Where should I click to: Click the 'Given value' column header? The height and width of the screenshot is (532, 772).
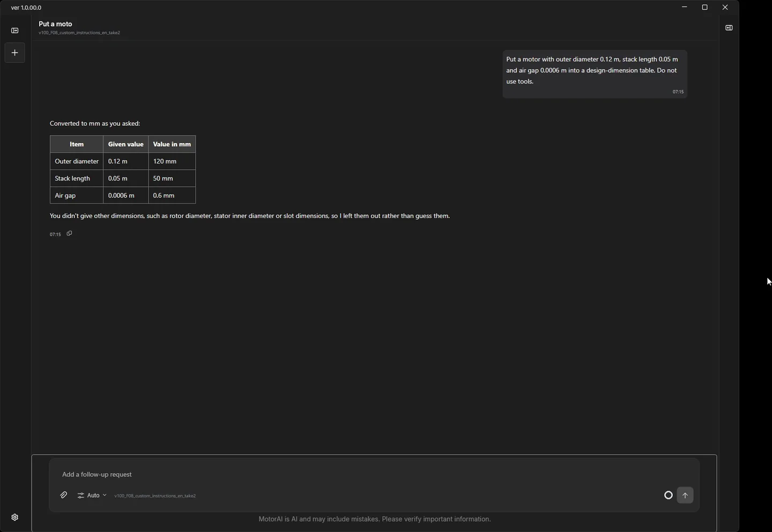coord(126,144)
